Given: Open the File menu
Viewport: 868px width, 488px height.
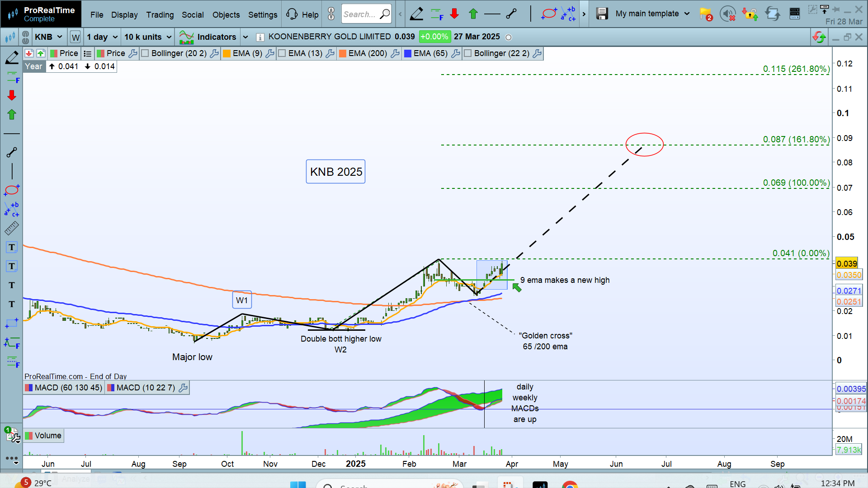Looking at the screenshot, I should (x=97, y=14).
